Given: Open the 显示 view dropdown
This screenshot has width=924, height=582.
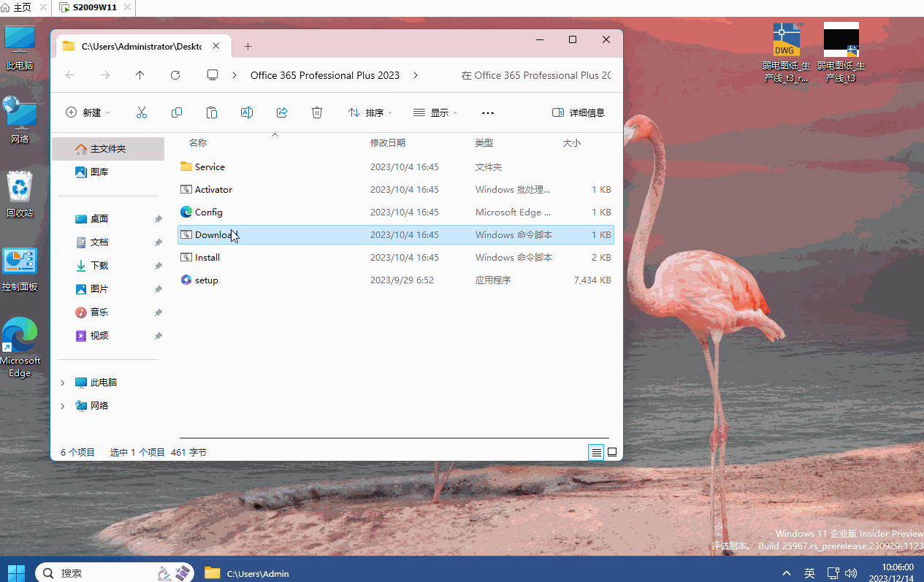Looking at the screenshot, I should coord(435,112).
